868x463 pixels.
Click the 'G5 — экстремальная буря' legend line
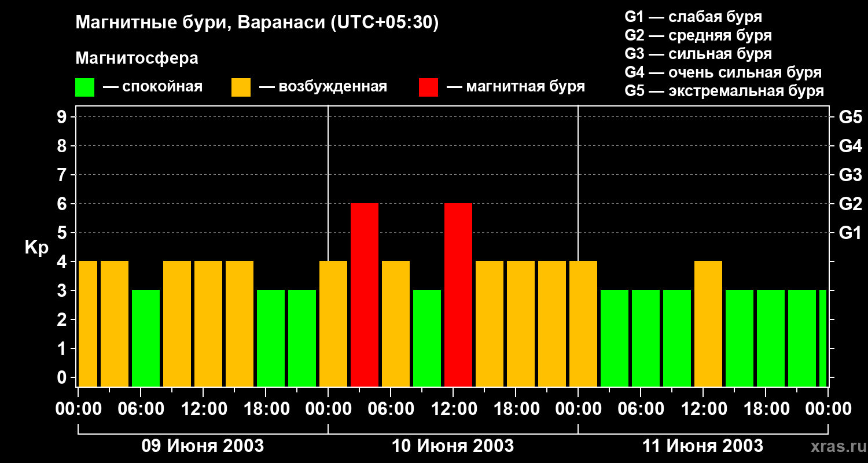(724, 91)
